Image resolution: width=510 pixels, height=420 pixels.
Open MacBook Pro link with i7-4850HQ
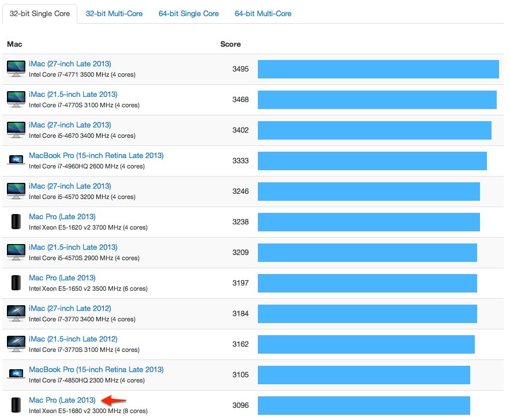[96, 370]
